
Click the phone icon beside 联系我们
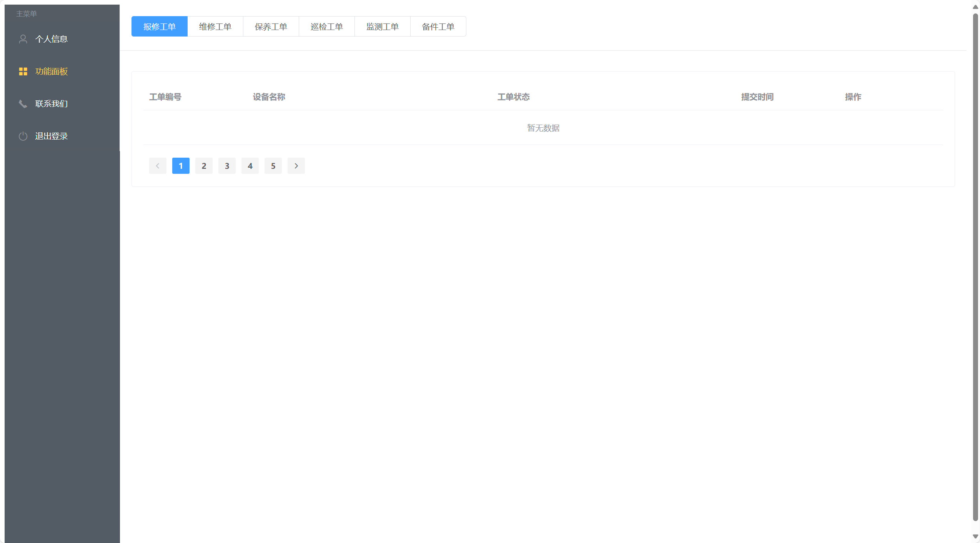click(x=23, y=103)
